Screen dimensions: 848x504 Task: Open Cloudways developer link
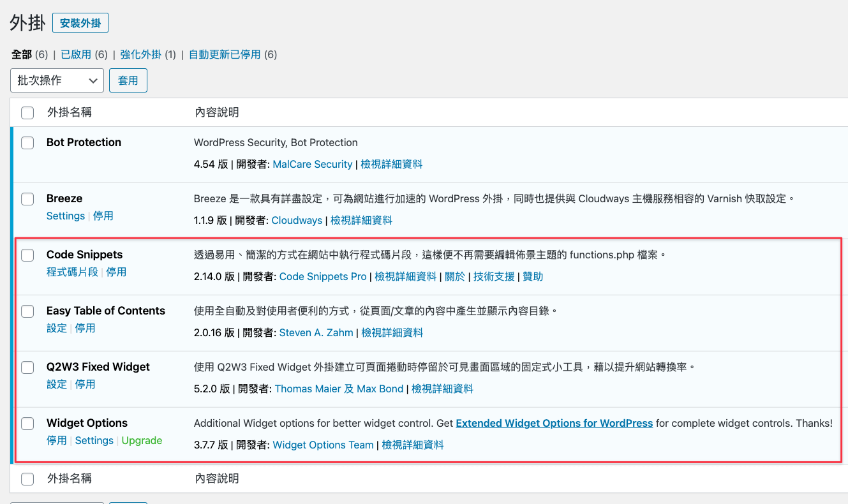coord(297,220)
